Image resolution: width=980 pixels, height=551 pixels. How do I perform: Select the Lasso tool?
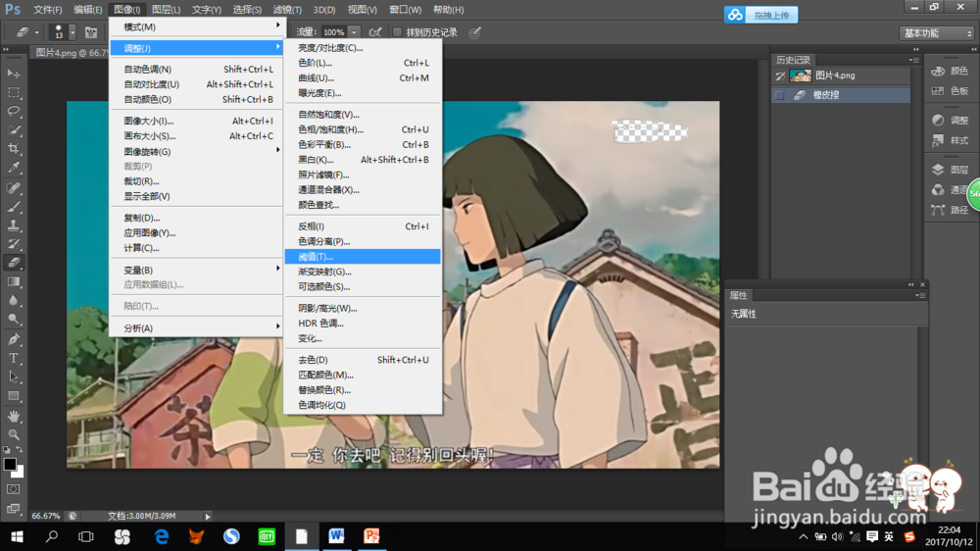pyautogui.click(x=13, y=112)
